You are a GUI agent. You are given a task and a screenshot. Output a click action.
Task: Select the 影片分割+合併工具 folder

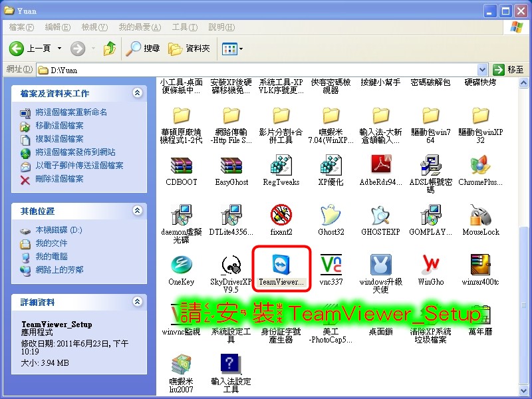click(x=281, y=116)
